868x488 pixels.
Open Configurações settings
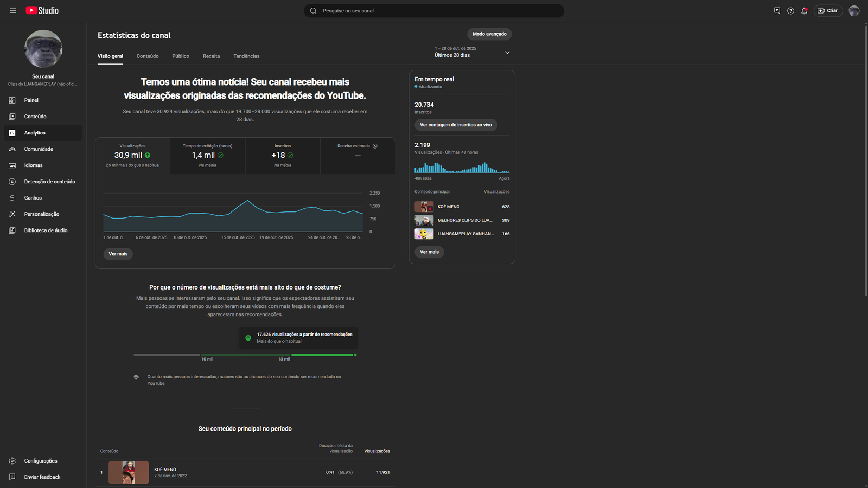pyautogui.click(x=40, y=461)
